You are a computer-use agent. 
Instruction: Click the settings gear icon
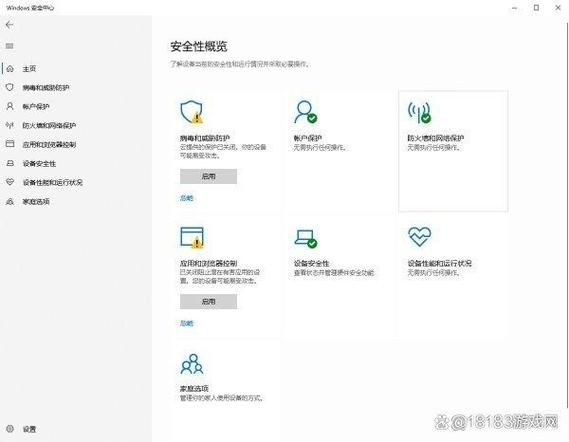10,429
